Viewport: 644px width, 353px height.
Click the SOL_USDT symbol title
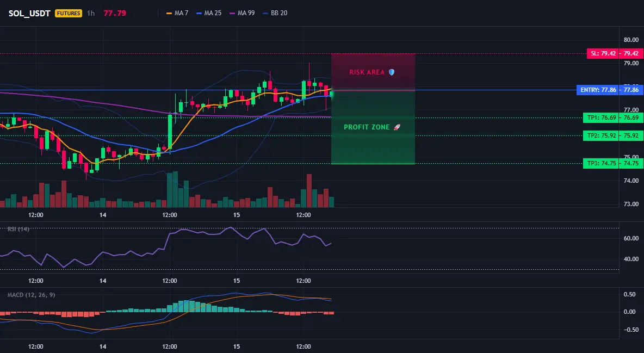point(29,13)
